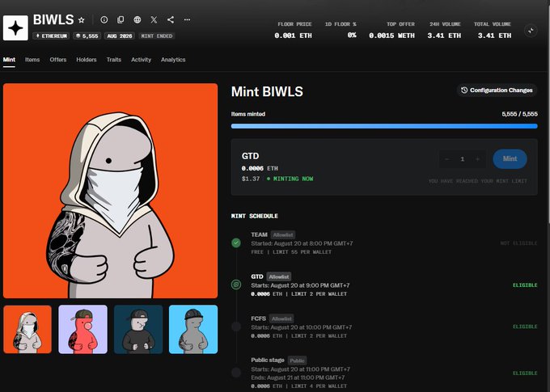Go to the Traits tab
Image resolution: width=550 pixels, height=392 pixels.
(x=114, y=60)
